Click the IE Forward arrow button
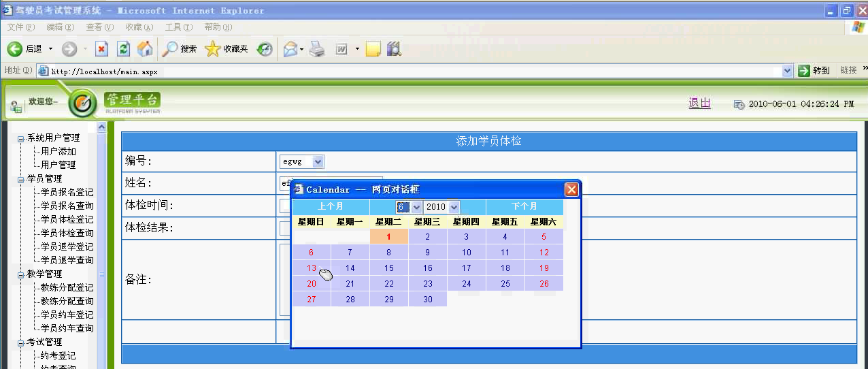The height and width of the screenshot is (369, 868). (x=69, y=49)
